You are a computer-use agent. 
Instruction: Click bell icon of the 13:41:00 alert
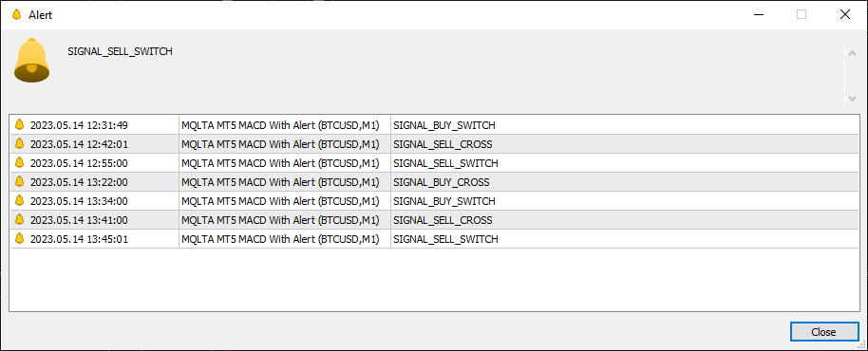tap(20, 219)
